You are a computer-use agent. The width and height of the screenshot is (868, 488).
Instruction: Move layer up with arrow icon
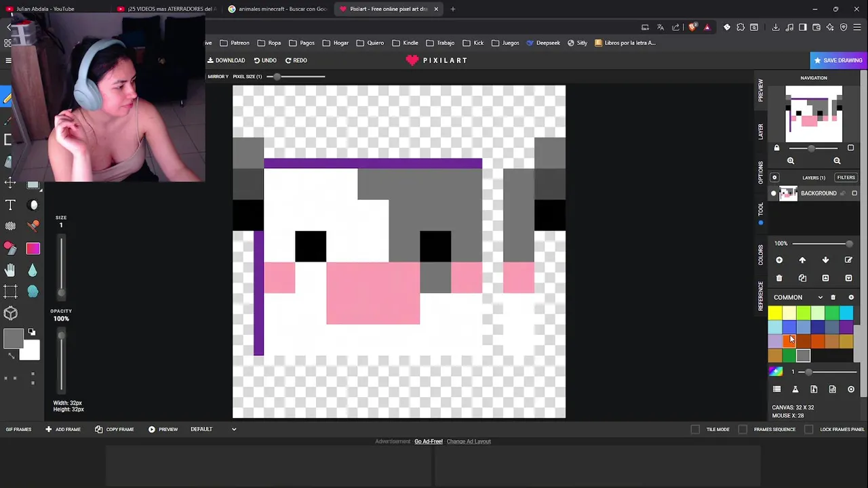802,260
